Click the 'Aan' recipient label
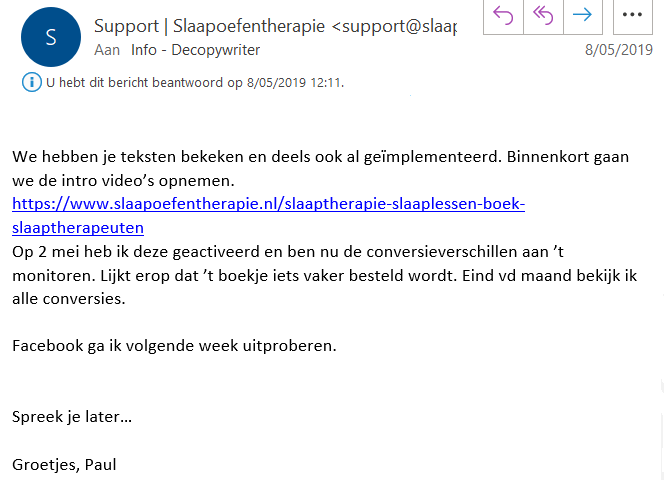Viewport: 664px width, 480px height. click(x=106, y=49)
